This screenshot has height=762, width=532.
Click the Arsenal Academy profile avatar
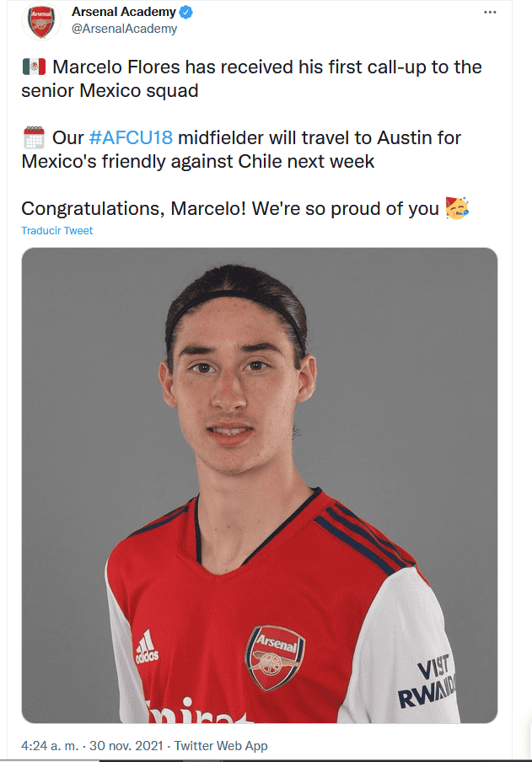coord(40,22)
